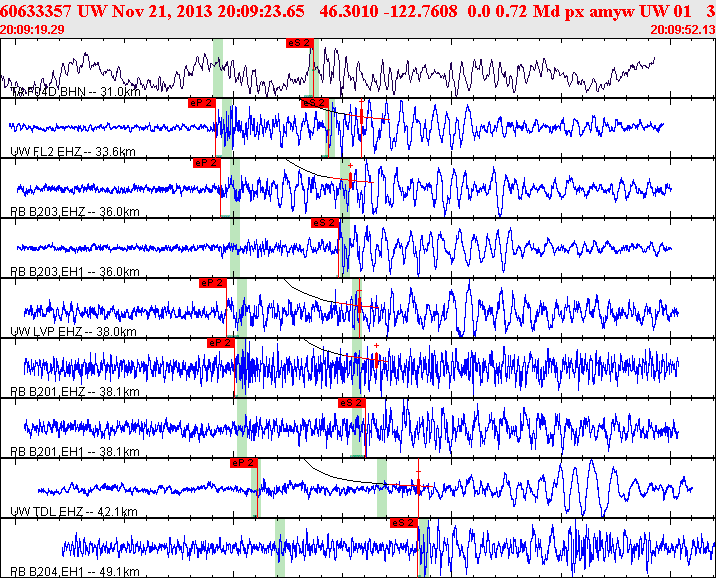Click the RB B203 EHZ -- 36.0km channel label
This screenshot has height=578, width=716.
(74, 212)
